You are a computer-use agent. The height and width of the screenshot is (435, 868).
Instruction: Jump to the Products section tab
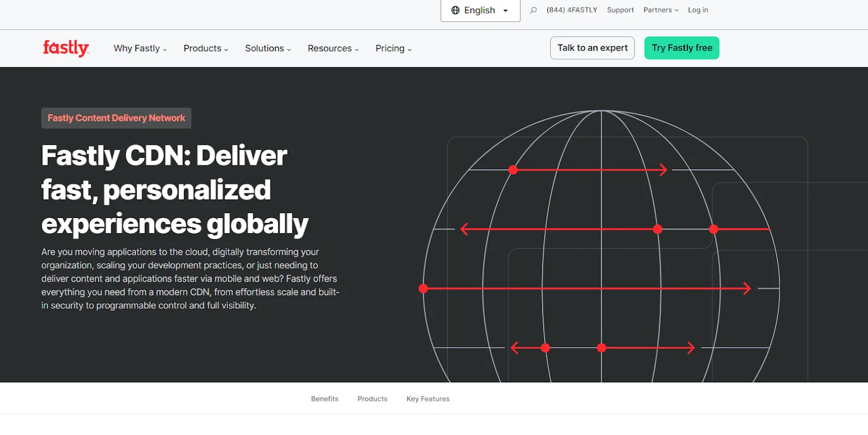(372, 399)
